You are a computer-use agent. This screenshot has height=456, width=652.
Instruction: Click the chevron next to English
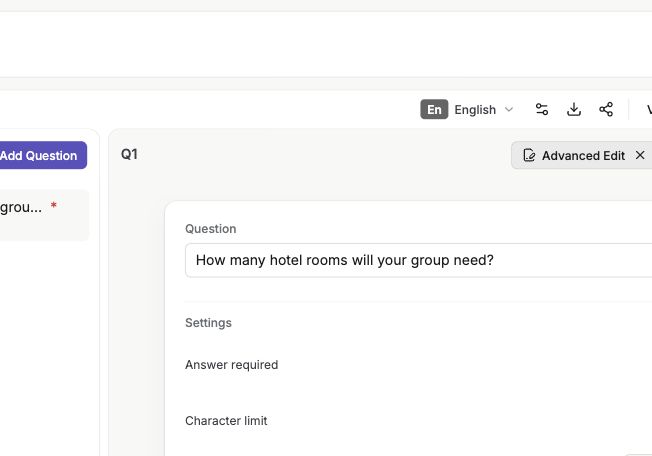pyautogui.click(x=509, y=110)
